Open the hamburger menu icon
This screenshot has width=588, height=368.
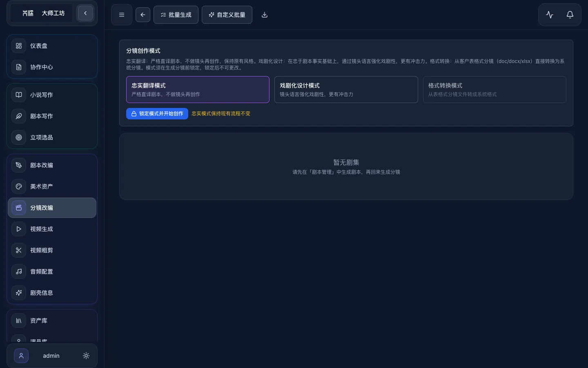(122, 15)
